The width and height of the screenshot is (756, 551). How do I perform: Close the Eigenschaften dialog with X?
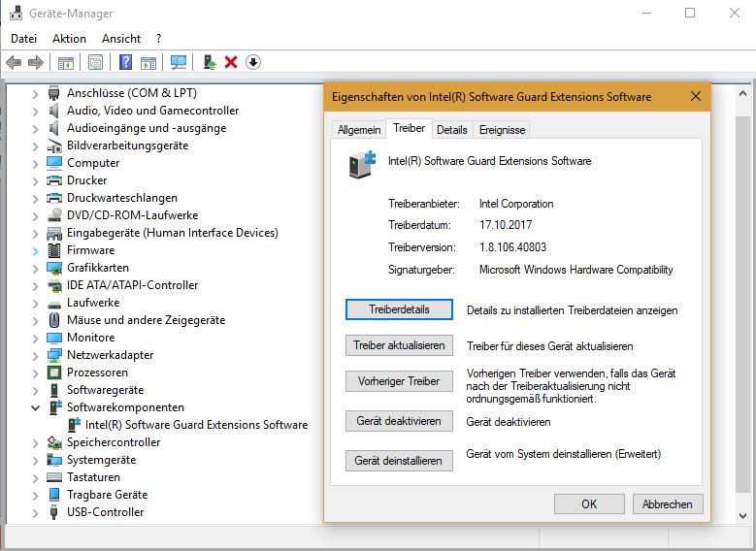coord(696,96)
